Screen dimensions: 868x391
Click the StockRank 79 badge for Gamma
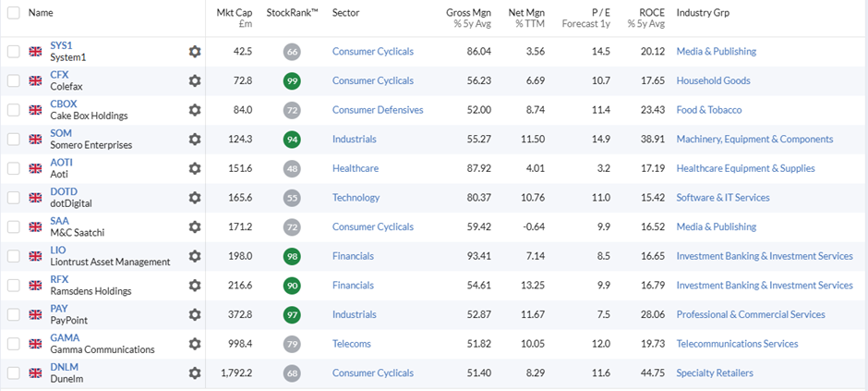293,345
